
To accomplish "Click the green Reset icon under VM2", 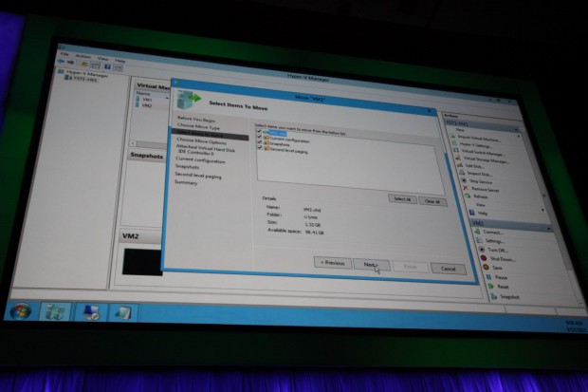I will click(491, 286).
